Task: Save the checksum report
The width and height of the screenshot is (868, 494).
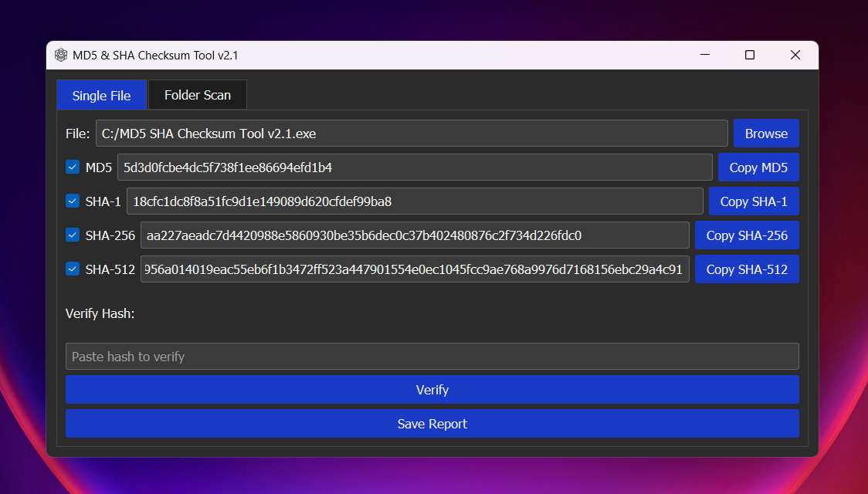Action: click(x=432, y=424)
